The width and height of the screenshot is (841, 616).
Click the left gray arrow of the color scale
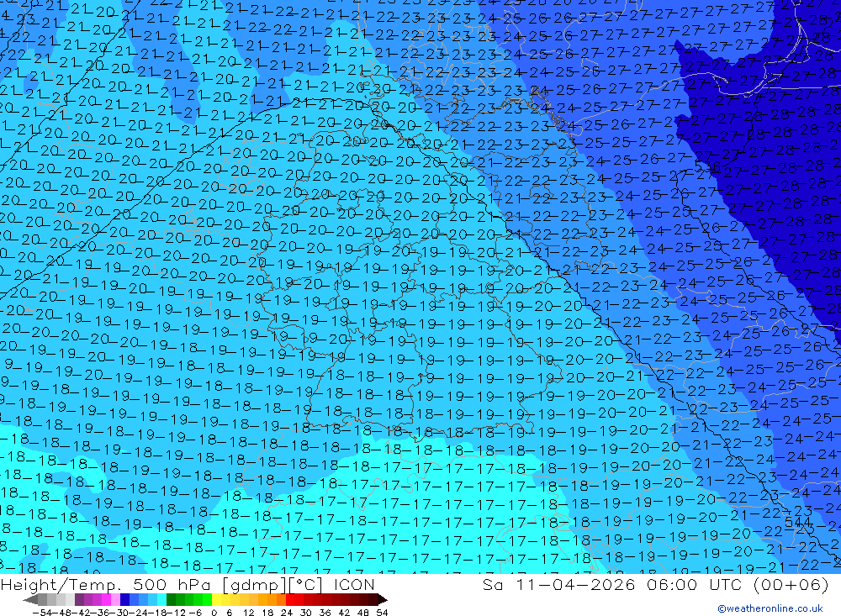tap(30, 600)
